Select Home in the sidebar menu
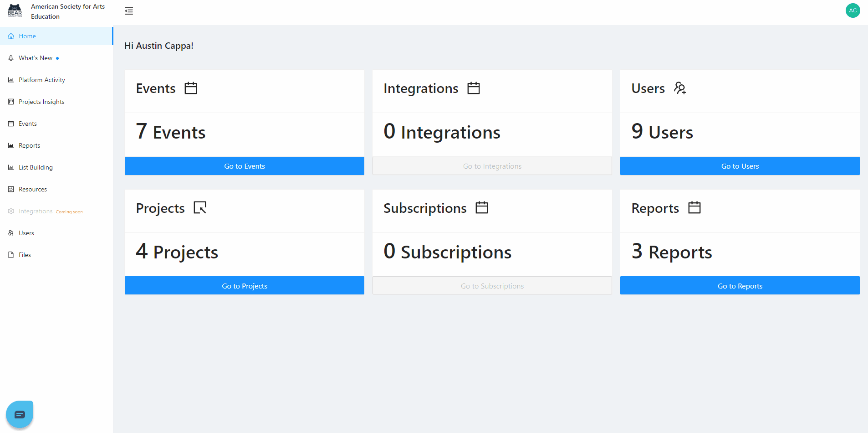This screenshot has width=868, height=433. (x=56, y=36)
